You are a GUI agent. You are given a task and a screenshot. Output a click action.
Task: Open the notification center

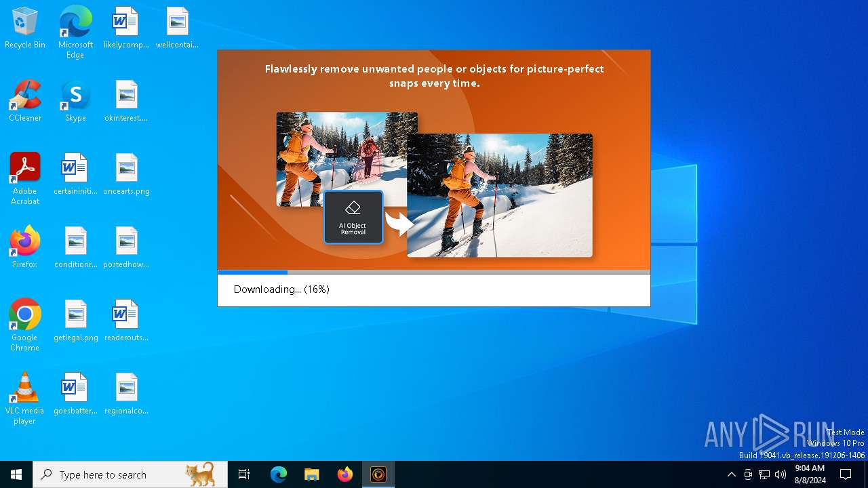click(x=846, y=474)
